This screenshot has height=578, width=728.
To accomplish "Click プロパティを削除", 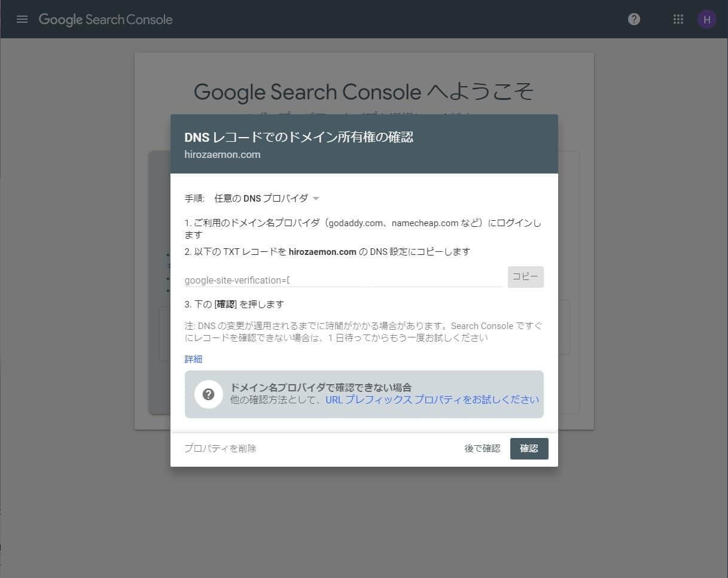I will [220, 448].
